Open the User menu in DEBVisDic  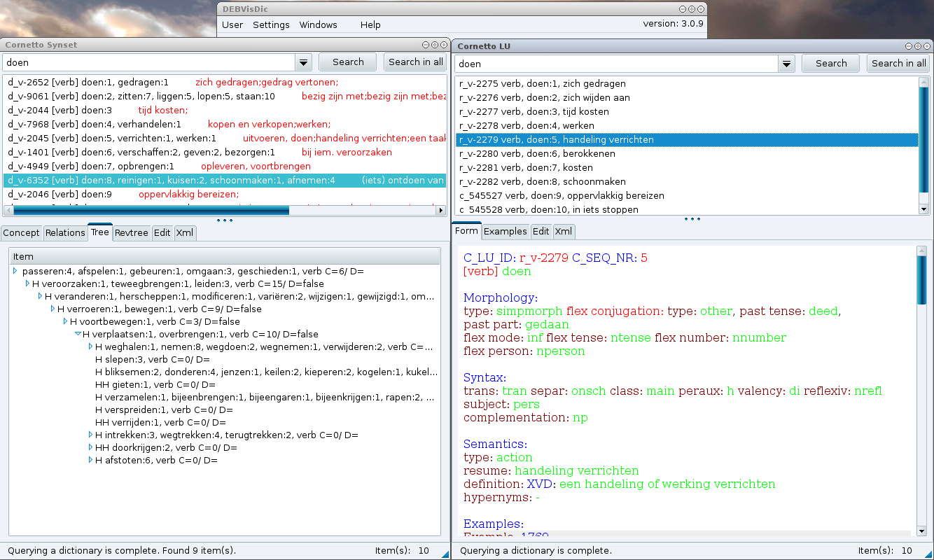coord(232,24)
